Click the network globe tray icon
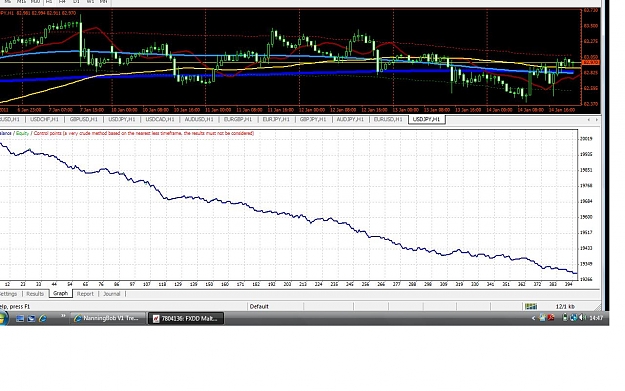This screenshot has height=391, width=625. 574,318
